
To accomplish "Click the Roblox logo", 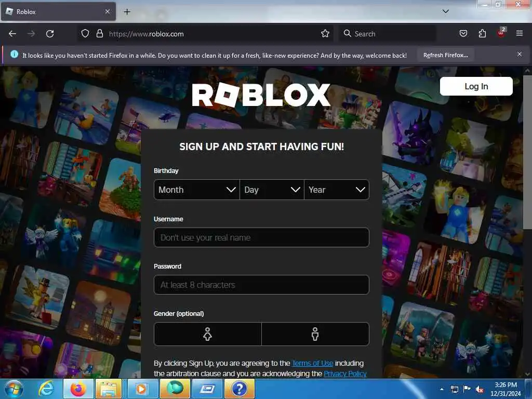I will (261, 95).
